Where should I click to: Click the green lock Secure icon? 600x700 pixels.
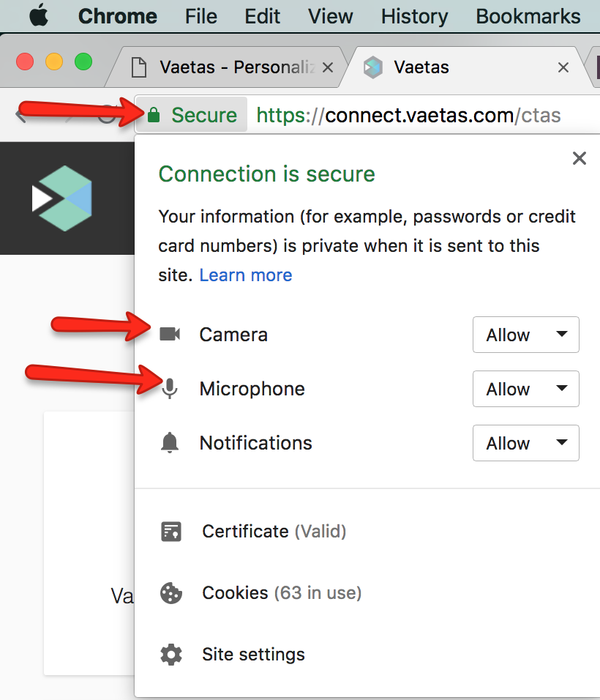(154, 115)
